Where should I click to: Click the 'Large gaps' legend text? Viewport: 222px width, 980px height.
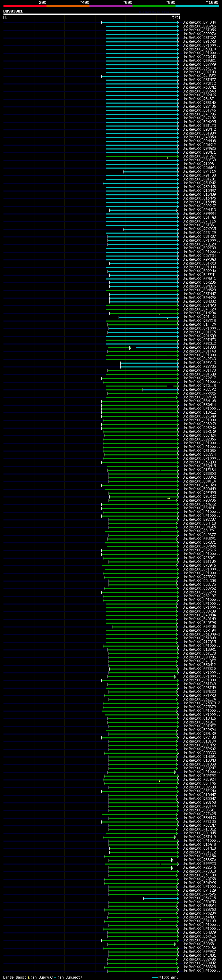[15, 977]
